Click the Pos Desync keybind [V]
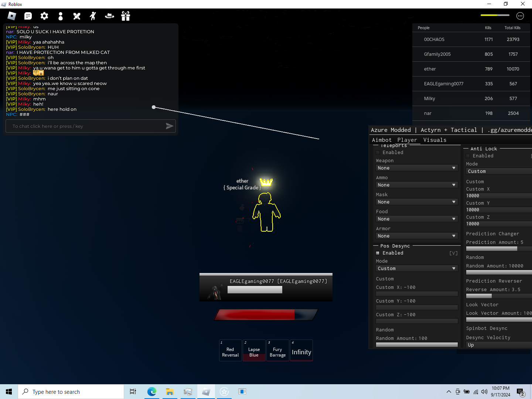Image resolution: width=532 pixels, height=399 pixels. coord(453,253)
